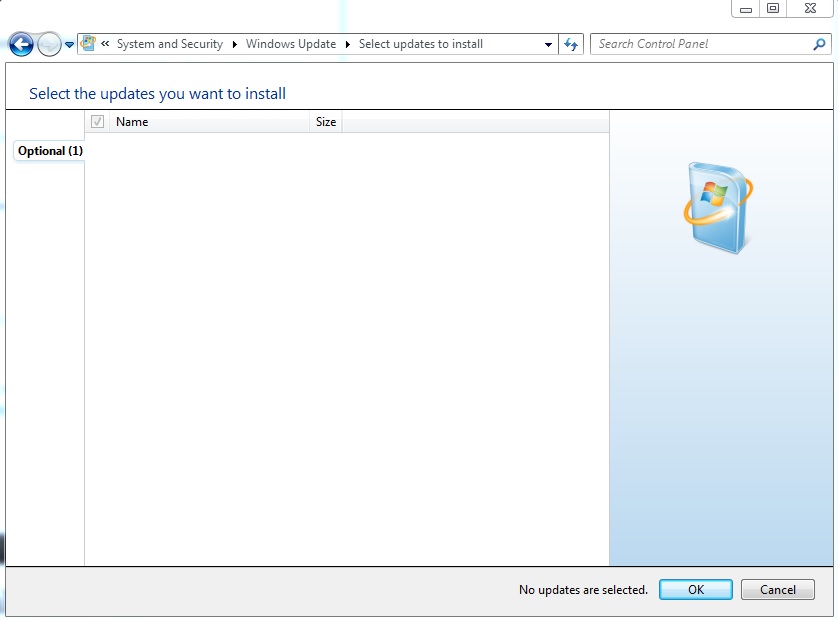Sort by the Size column header

326,122
